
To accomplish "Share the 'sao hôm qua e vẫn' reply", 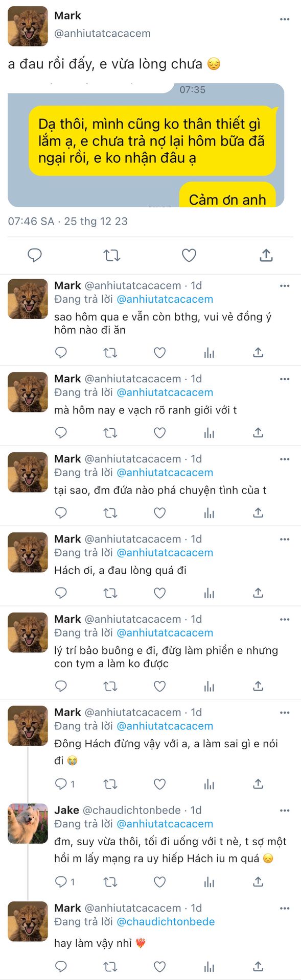I will click(x=258, y=353).
